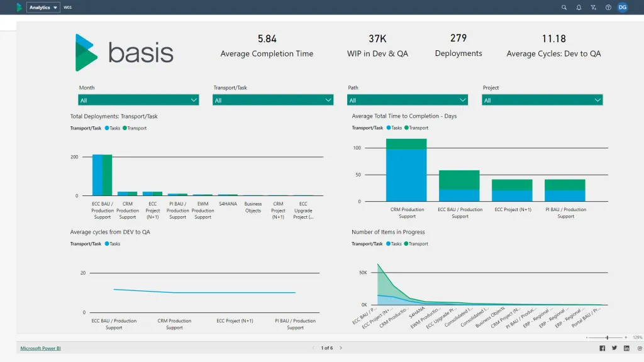Open the Project slicer dropdown
Viewport: 644px width, 362px height.
click(x=597, y=99)
